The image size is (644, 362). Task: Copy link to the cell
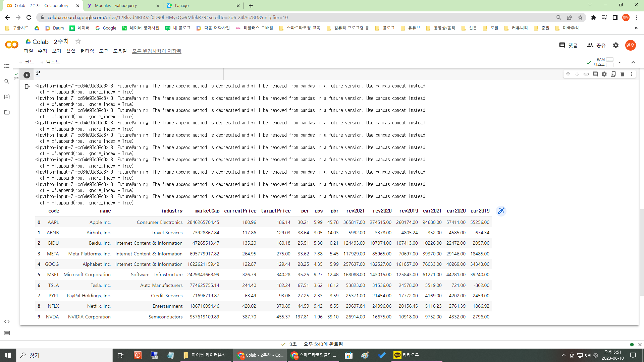(x=586, y=74)
